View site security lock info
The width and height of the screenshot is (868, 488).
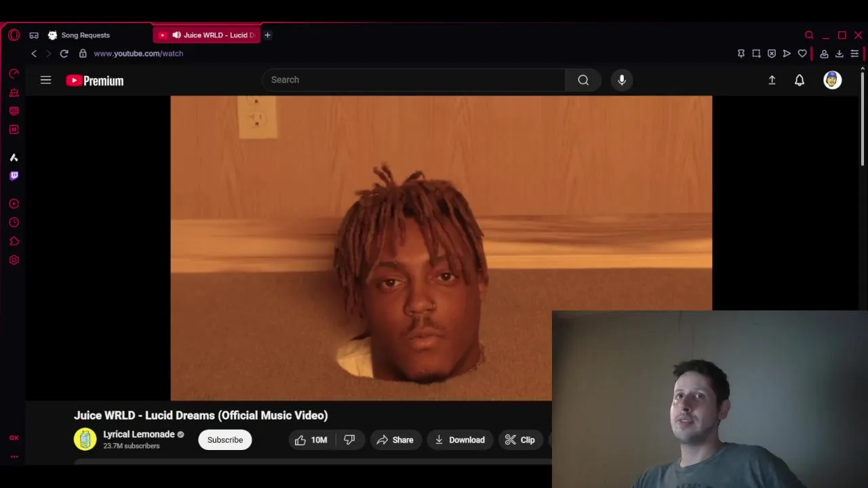(x=83, y=54)
